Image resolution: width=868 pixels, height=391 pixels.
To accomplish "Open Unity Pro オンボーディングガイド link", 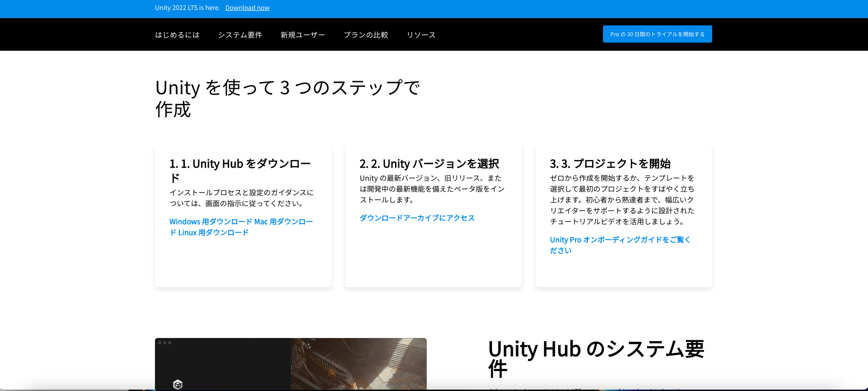I will coord(620,245).
